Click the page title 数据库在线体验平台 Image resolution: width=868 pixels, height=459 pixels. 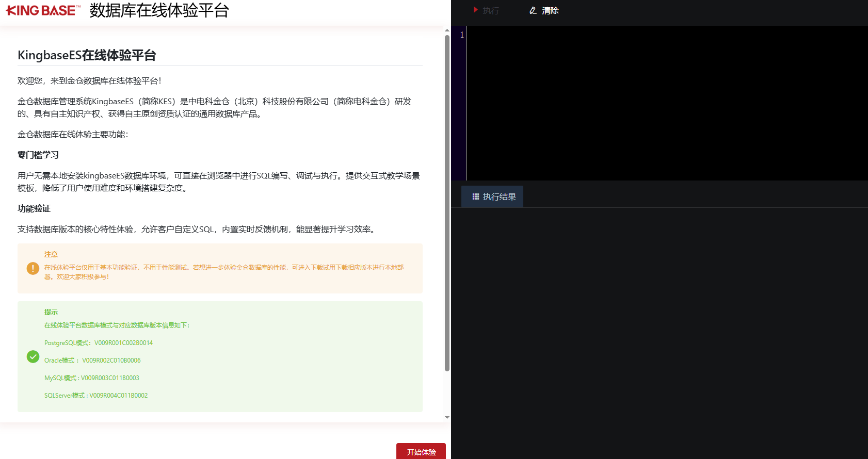pos(159,10)
